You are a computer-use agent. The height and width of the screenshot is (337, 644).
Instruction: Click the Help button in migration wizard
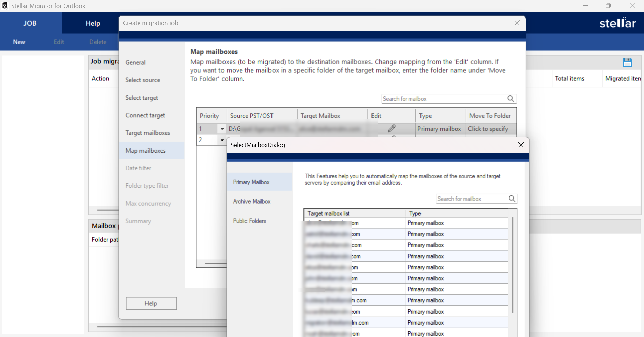(x=151, y=303)
